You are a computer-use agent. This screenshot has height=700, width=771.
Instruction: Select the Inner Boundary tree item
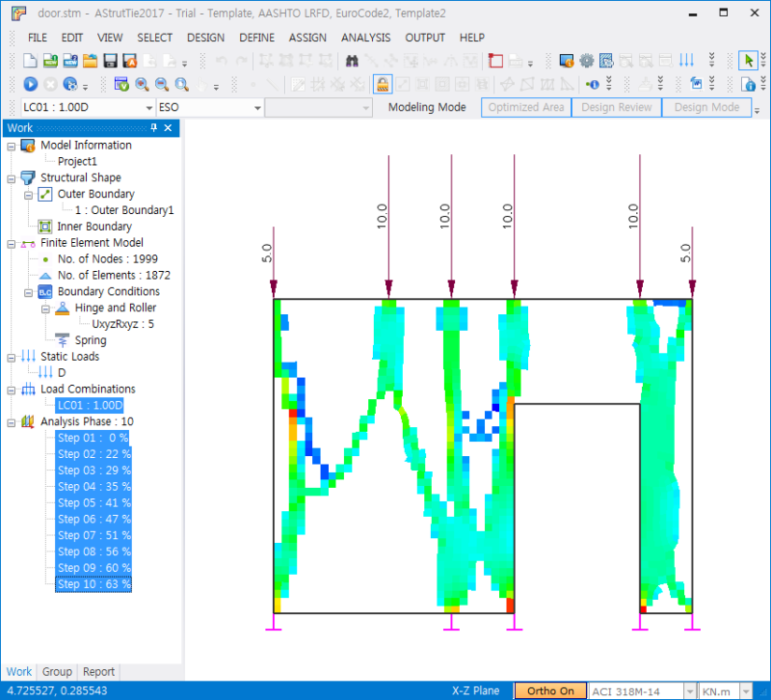click(x=94, y=227)
